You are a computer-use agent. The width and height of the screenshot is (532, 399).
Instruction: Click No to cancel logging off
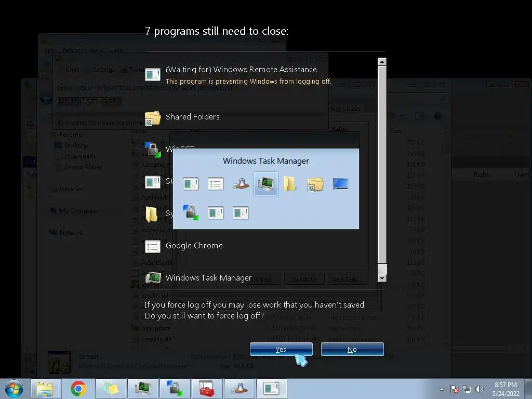[352, 349]
